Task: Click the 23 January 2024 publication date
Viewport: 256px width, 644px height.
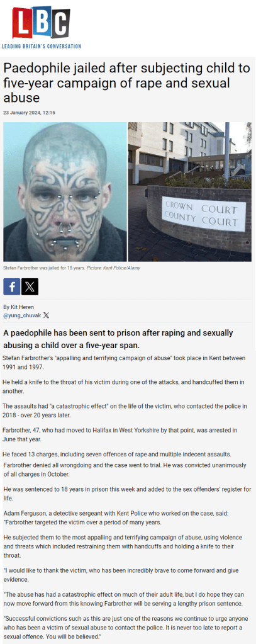Action: tap(29, 113)
